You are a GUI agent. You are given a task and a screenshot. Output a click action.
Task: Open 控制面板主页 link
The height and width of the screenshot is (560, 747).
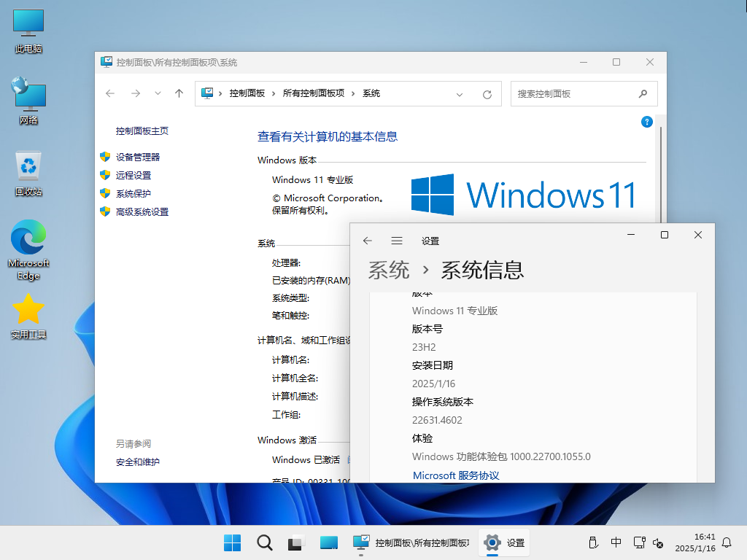142,131
